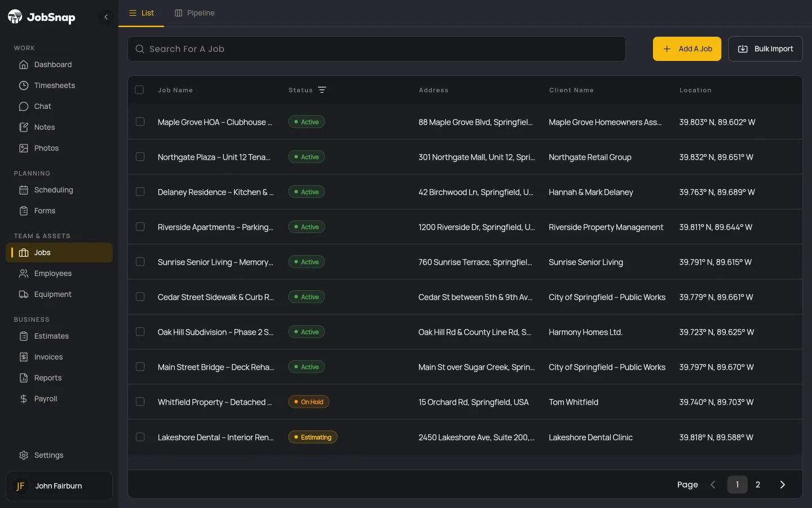
Task: Open Estimates in the sidebar
Action: [x=59, y=336]
